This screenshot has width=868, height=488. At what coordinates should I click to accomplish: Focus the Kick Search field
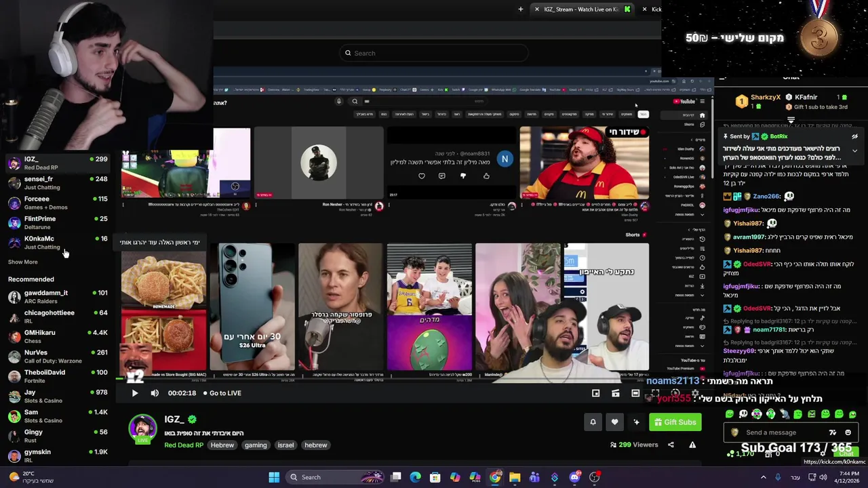point(434,53)
